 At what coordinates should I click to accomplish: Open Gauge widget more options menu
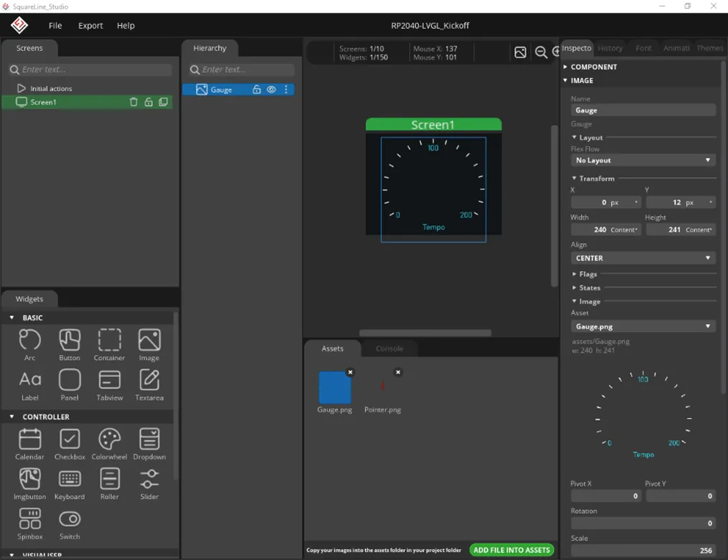[286, 90]
